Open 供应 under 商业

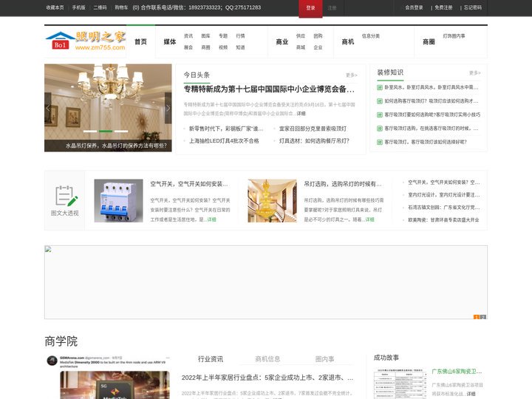point(301,35)
